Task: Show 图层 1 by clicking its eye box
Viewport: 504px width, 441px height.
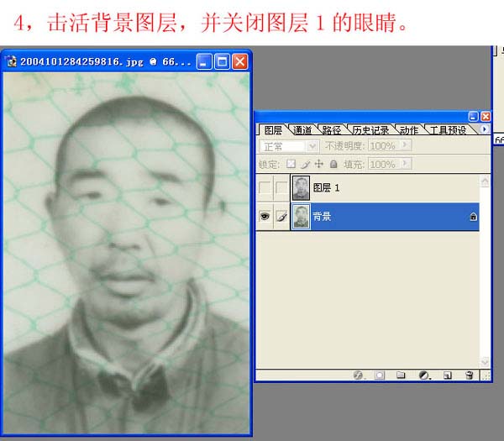Action: (265, 188)
